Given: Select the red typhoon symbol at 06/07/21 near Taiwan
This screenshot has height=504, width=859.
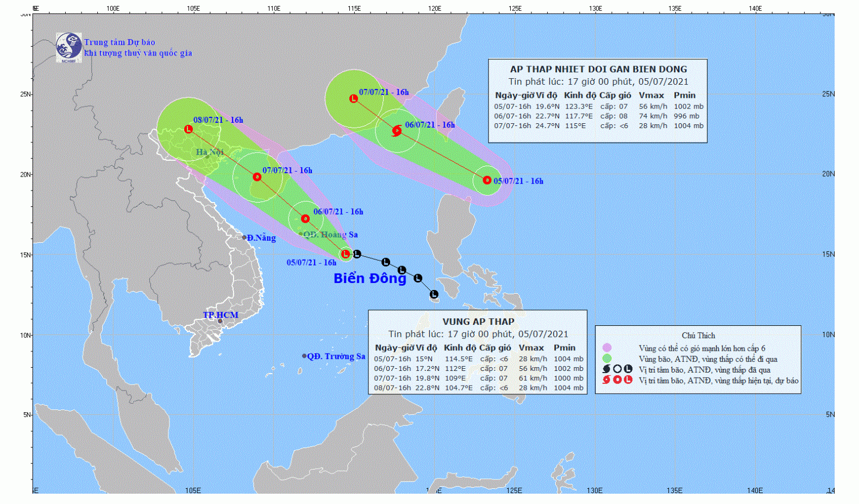Looking at the screenshot, I should 397,130.
